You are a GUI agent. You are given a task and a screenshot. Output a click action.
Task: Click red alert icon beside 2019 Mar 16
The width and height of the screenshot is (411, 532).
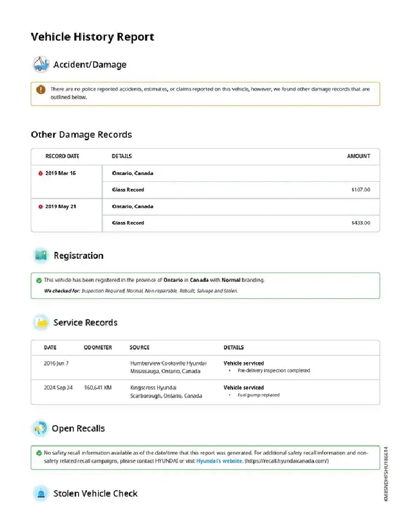(40, 173)
